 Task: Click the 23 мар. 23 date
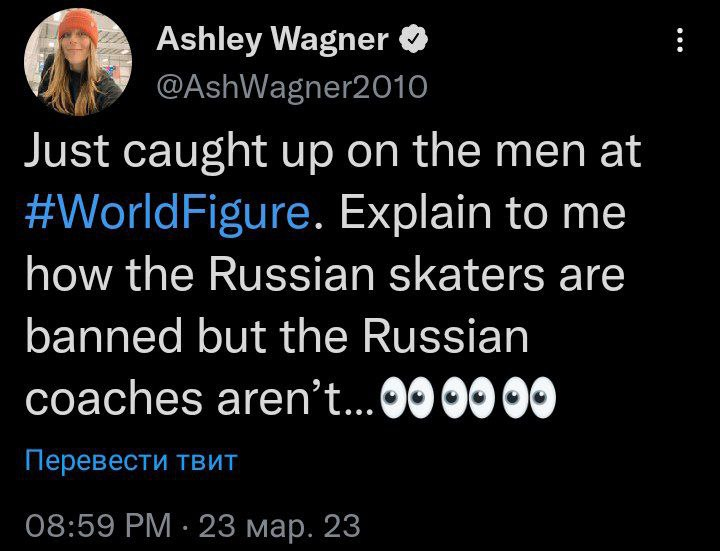[x=279, y=525]
